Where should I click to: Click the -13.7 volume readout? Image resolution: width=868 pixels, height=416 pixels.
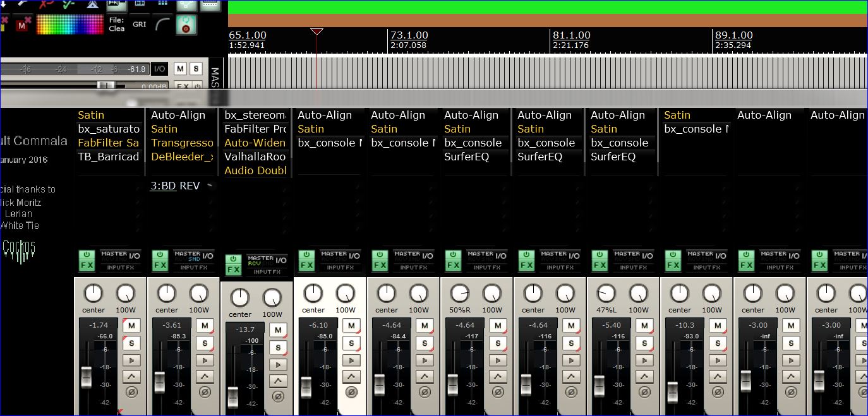[x=246, y=330]
